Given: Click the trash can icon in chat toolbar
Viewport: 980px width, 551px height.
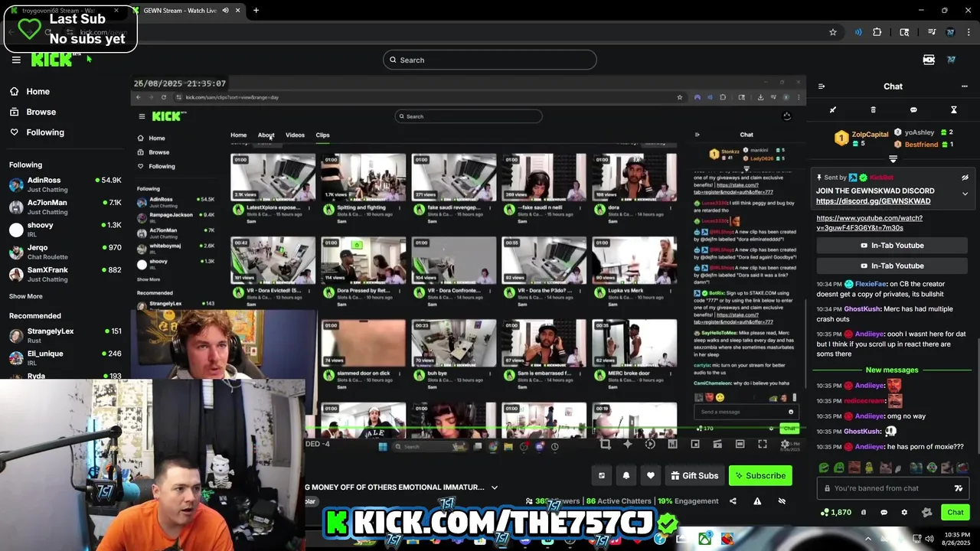Looking at the screenshot, I should pos(873,110).
